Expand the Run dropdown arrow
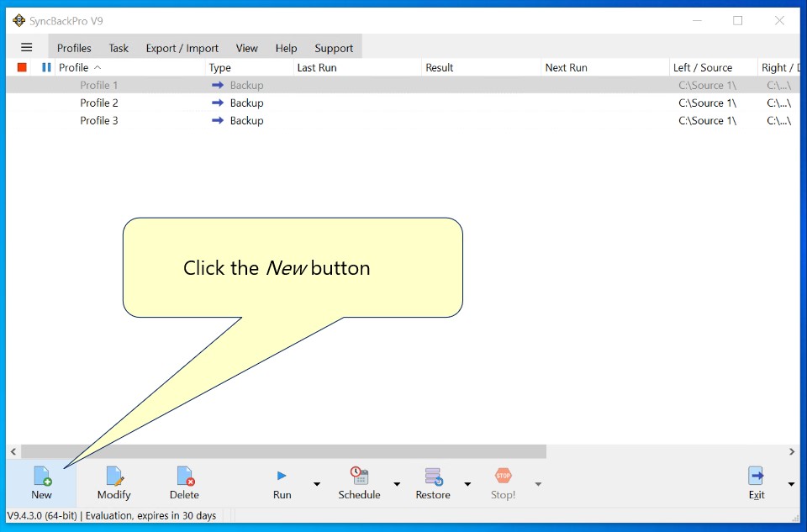Image resolution: width=807 pixels, height=532 pixels. point(317,484)
